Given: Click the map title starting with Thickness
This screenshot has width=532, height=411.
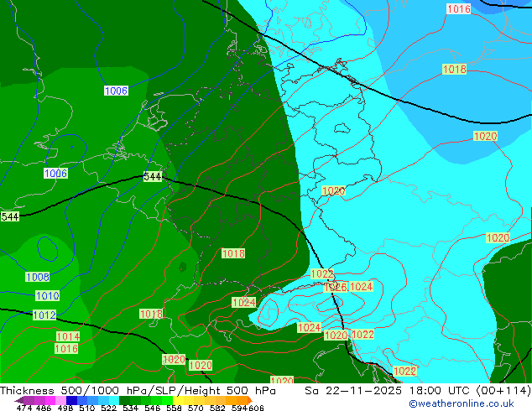Looking at the screenshot, I should [138, 391].
